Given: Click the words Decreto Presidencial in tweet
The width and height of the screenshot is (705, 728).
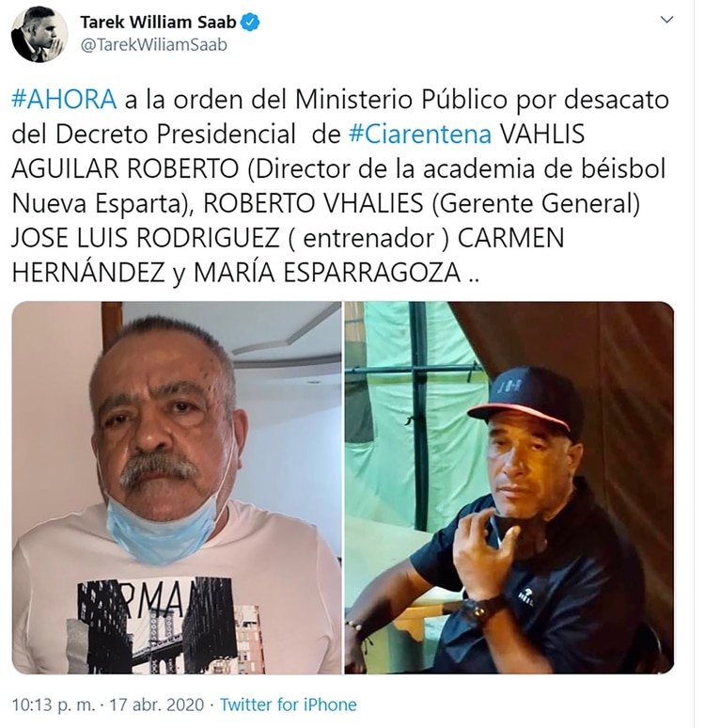Looking at the screenshot, I should [176, 135].
